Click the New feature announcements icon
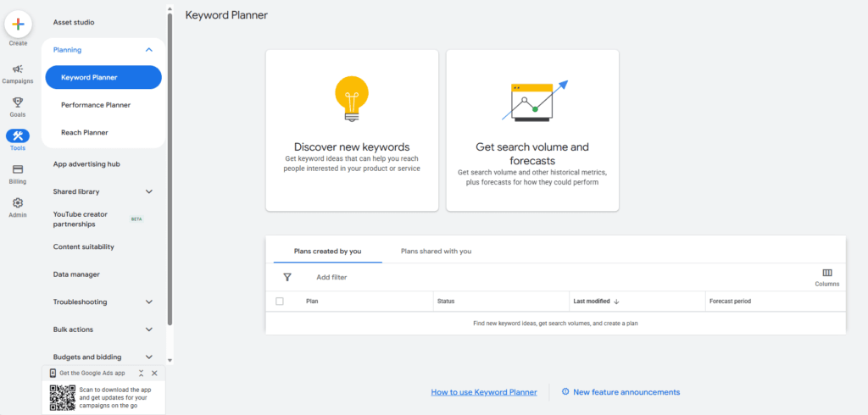The image size is (868, 415). click(x=565, y=392)
